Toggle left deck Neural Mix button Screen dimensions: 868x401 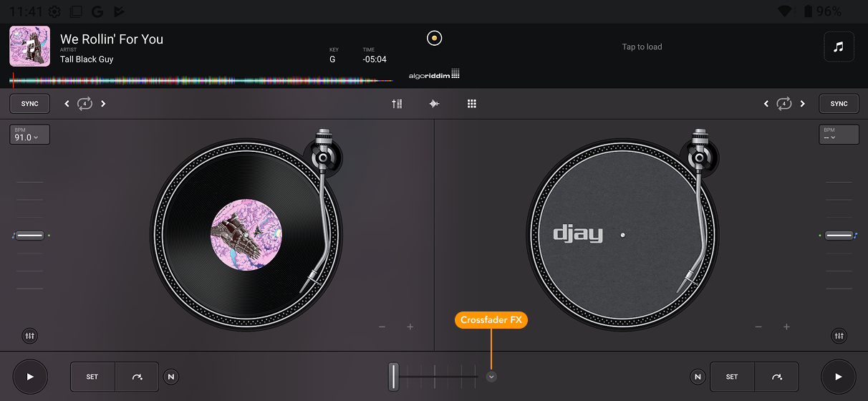(x=171, y=377)
